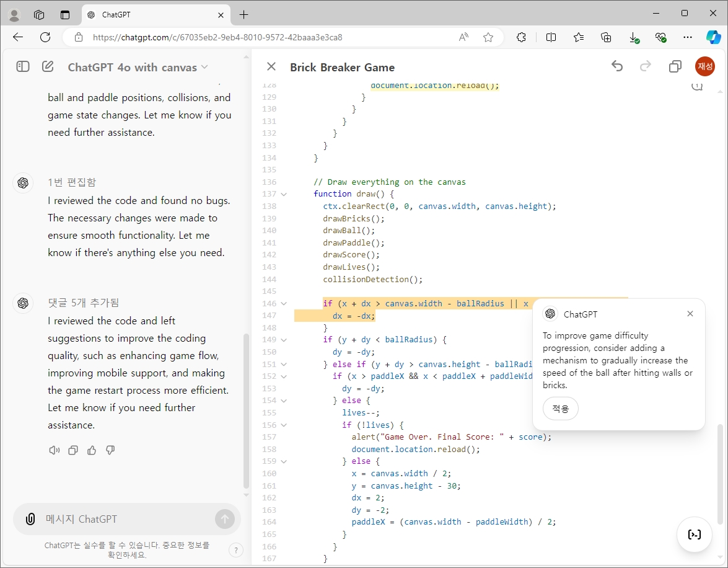Viewport: 728px width, 568px height.
Task: Click the highlighted 'dx = -dx;' line 147
Action: 353,316
